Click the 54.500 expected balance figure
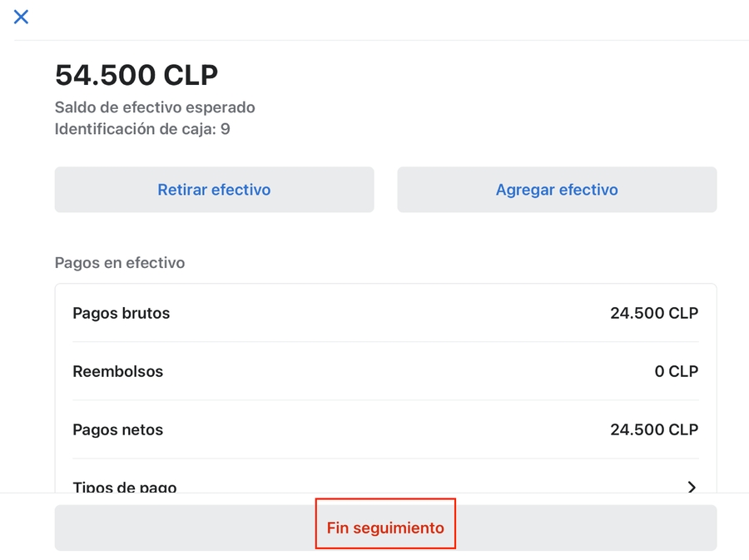Image resolution: width=749 pixels, height=560 pixels. 105,75
